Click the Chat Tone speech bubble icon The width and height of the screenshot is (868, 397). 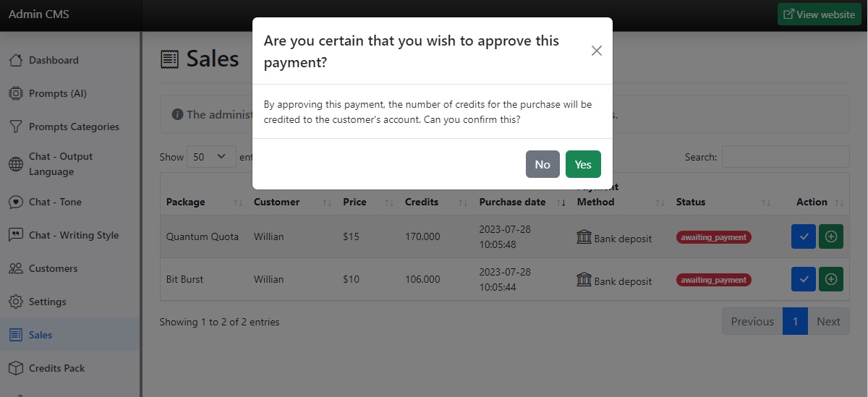pos(16,202)
